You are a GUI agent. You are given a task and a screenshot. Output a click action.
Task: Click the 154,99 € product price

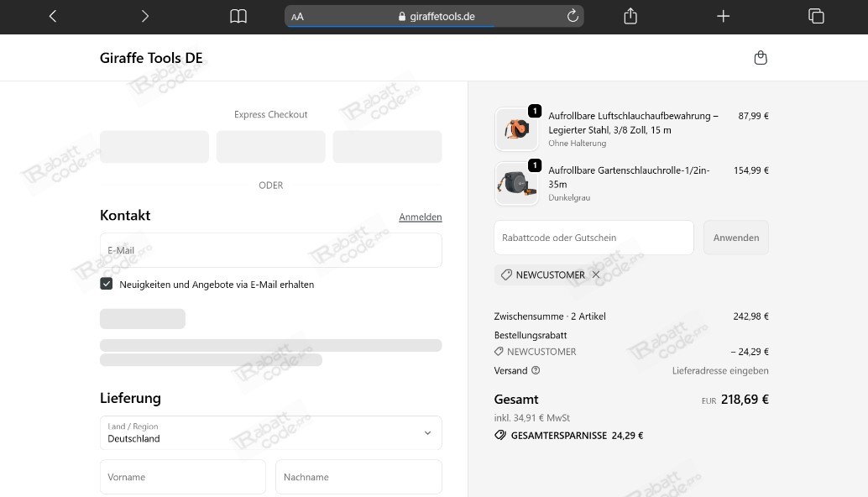click(x=751, y=170)
